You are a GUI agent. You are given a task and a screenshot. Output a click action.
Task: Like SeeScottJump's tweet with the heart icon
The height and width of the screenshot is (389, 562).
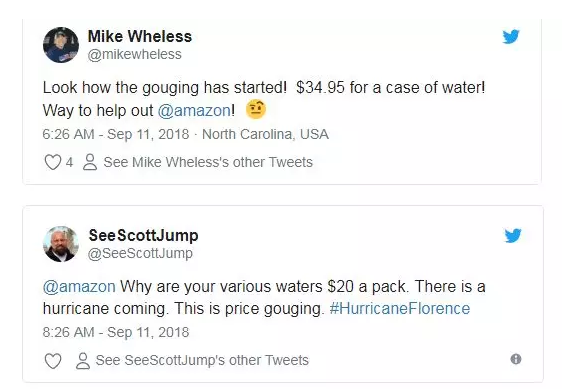53,361
